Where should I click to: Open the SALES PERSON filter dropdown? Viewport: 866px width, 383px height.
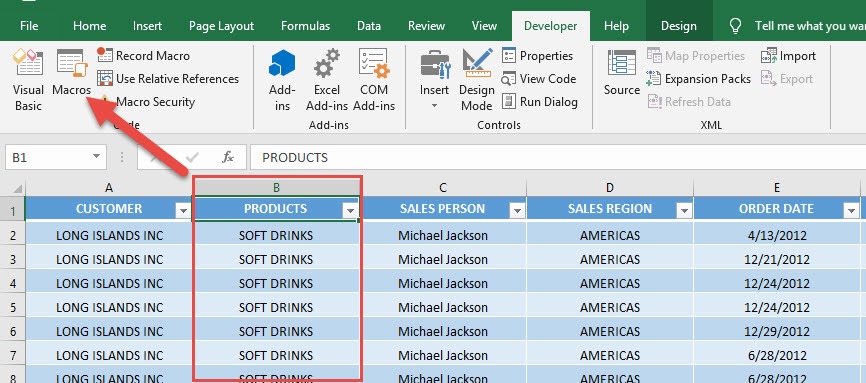517,210
